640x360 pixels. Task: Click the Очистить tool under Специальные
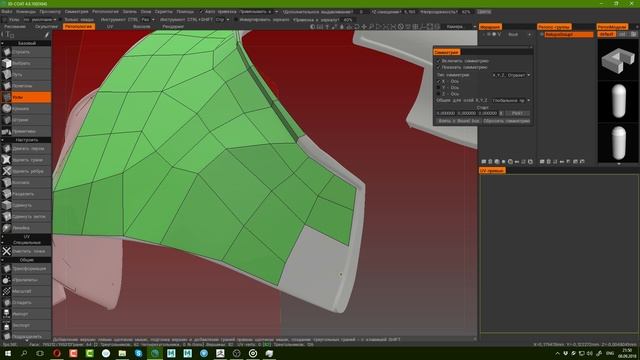pyautogui.click(x=26, y=251)
